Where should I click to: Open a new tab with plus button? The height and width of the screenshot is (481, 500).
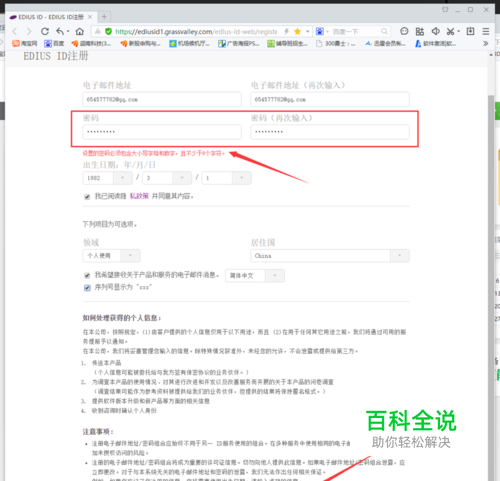pos(104,17)
